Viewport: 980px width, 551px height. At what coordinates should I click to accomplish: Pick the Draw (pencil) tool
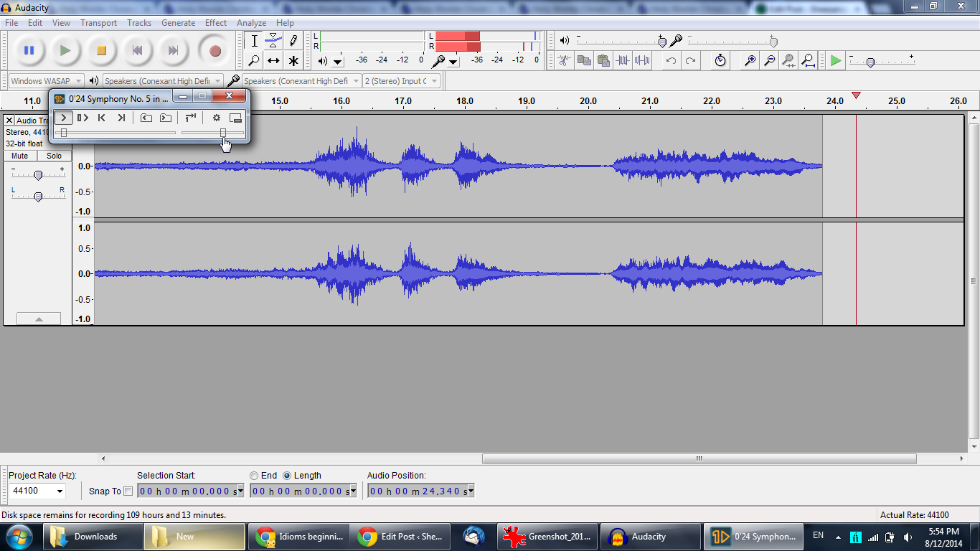pos(293,41)
